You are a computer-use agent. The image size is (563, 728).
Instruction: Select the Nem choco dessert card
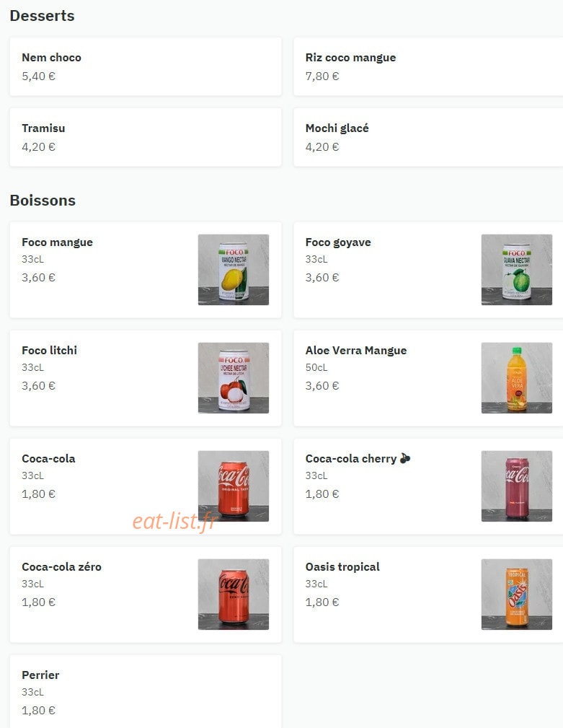point(146,67)
